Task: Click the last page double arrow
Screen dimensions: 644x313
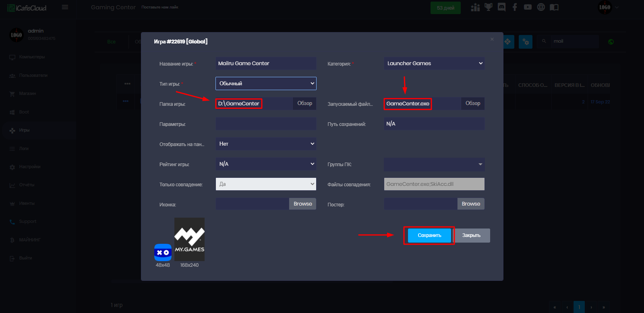Action: (x=603, y=307)
